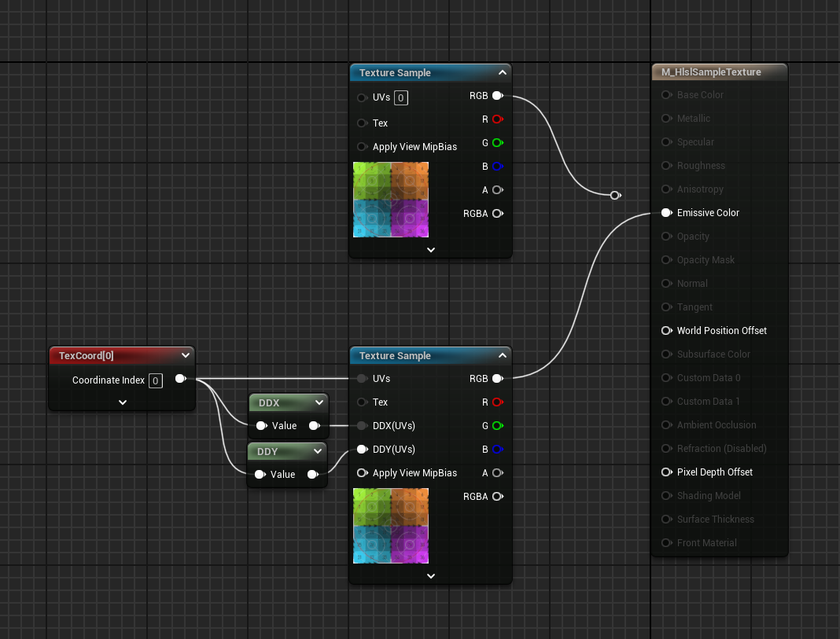Click the Coordinate Index value field

coord(156,381)
